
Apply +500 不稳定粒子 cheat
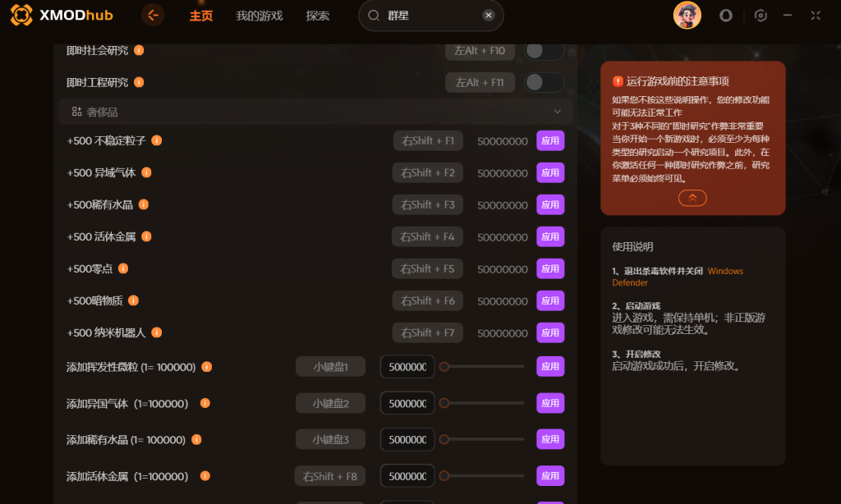(x=550, y=141)
